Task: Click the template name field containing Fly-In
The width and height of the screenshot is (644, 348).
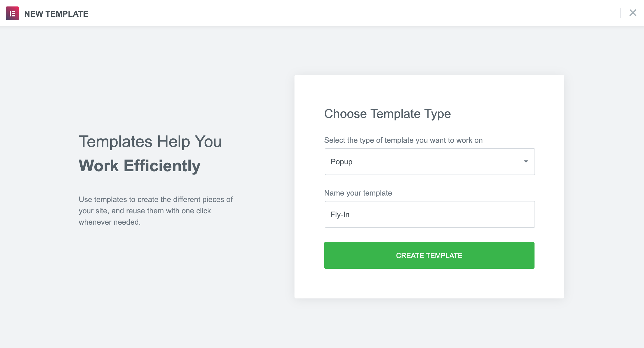Action: point(429,214)
